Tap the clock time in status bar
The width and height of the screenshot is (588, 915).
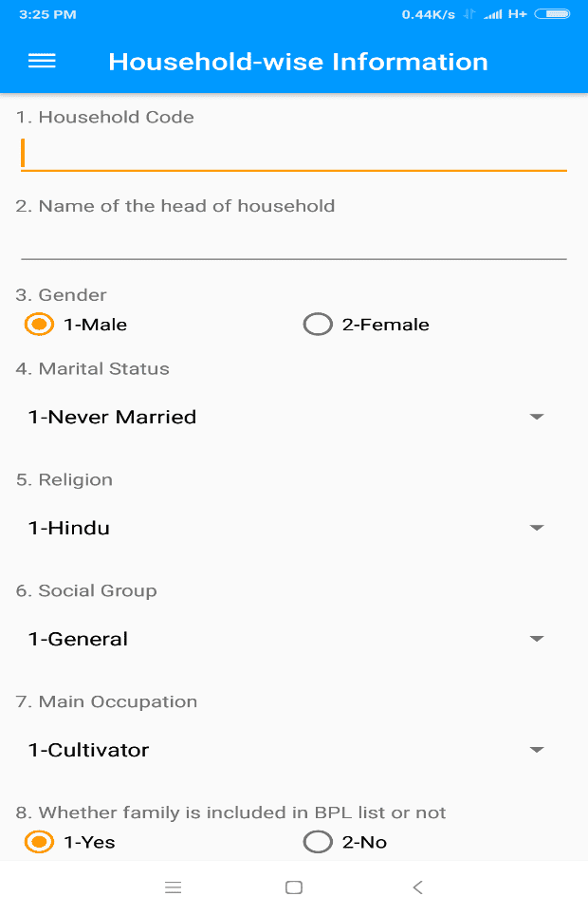tap(47, 14)
